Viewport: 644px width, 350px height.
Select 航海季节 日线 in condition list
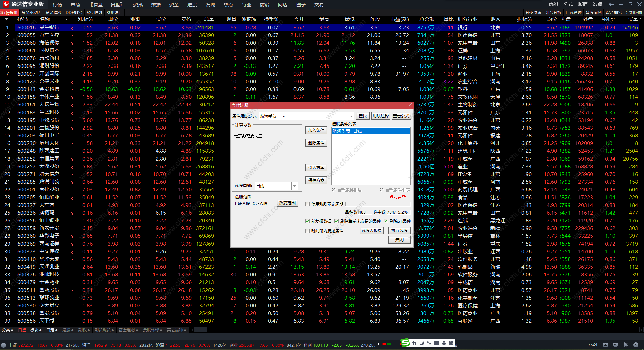(x=370, y=131)
